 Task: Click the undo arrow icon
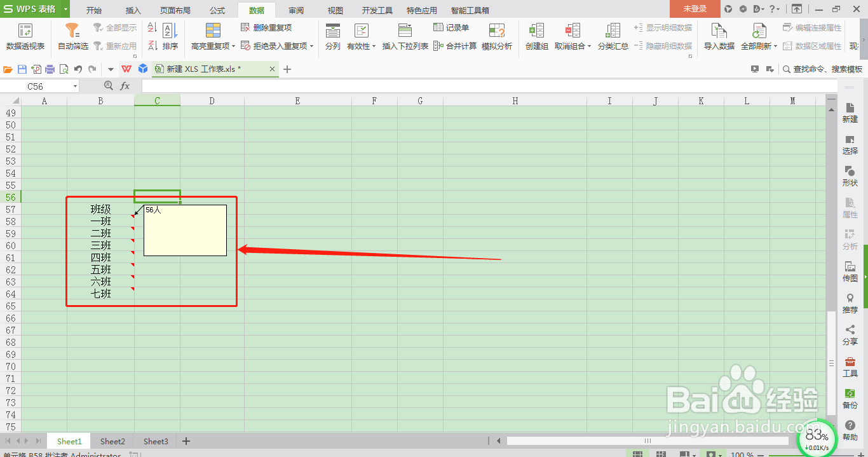tap(78, 69)
